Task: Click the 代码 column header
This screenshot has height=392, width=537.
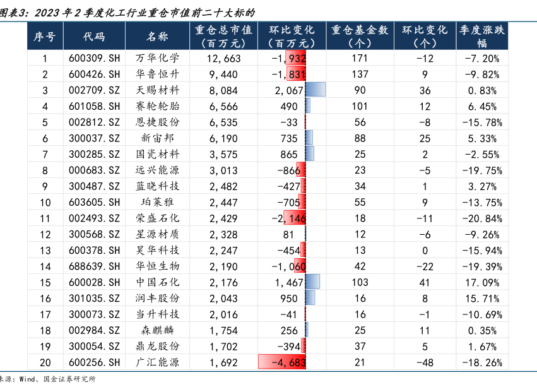Action: point(94,37)
